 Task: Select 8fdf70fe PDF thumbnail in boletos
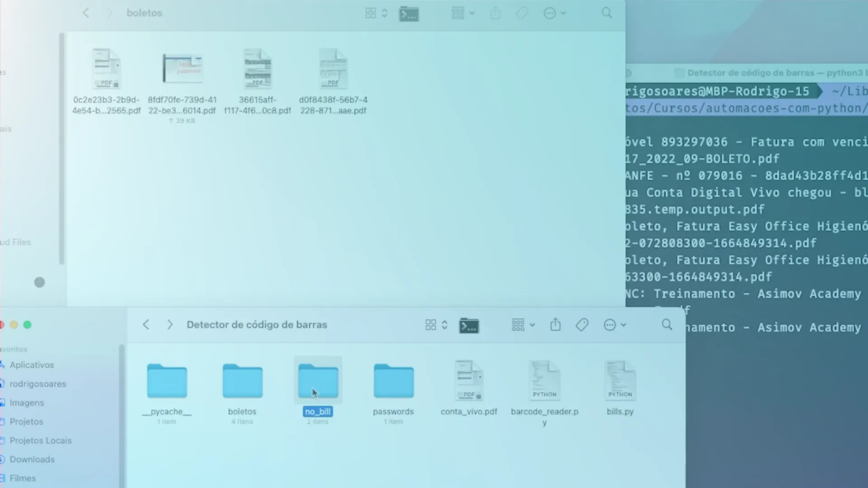point(182,69)
